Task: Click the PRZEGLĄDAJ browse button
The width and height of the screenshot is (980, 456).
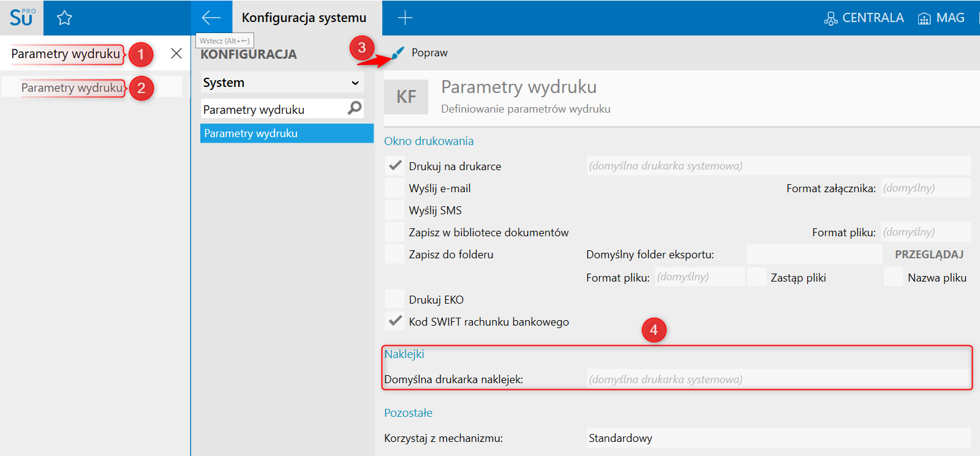Action: [929, 254]
